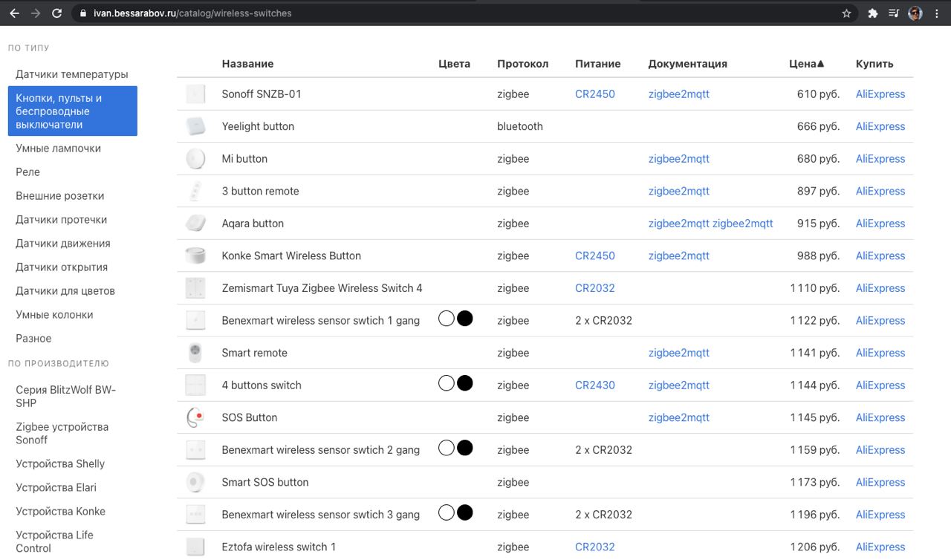Open Реле category
The width and height of the screenshot is (951, 560).
click(x=28, y=172)
